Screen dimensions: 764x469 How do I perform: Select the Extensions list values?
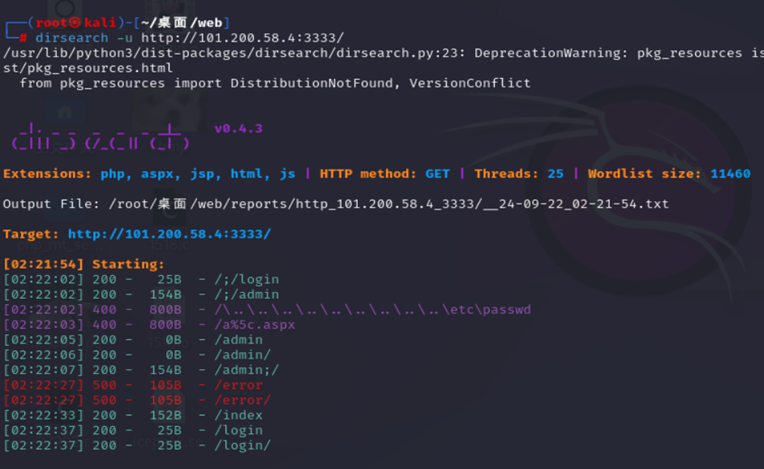point(198,174)
